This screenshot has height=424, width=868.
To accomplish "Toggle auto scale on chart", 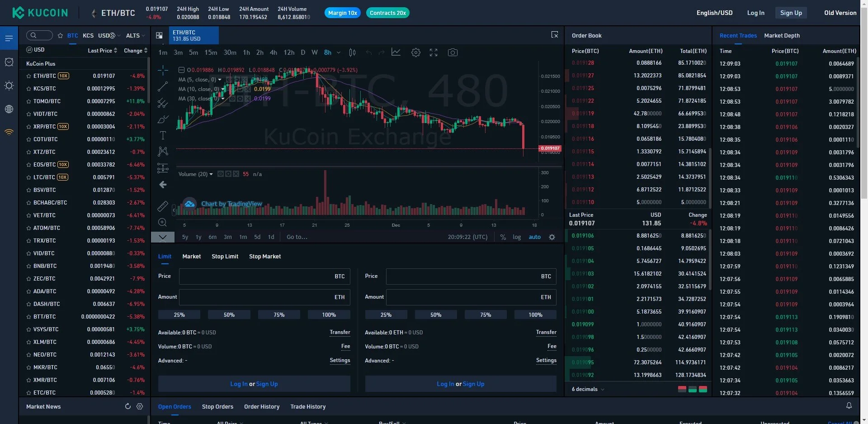I will coord(535,237).
